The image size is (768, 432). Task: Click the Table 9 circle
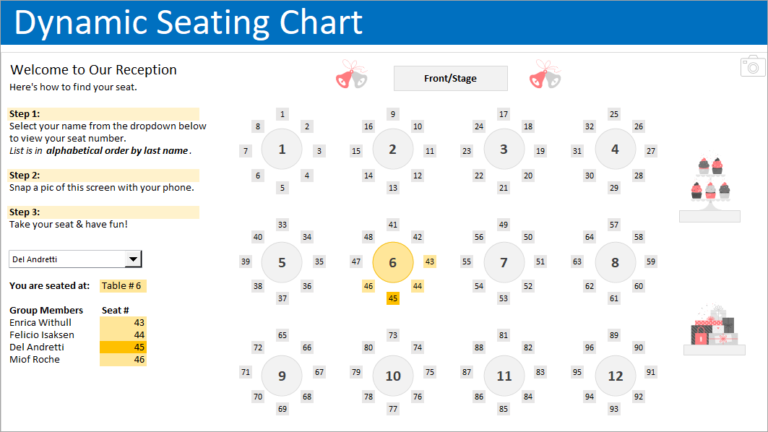pos(282,376)
